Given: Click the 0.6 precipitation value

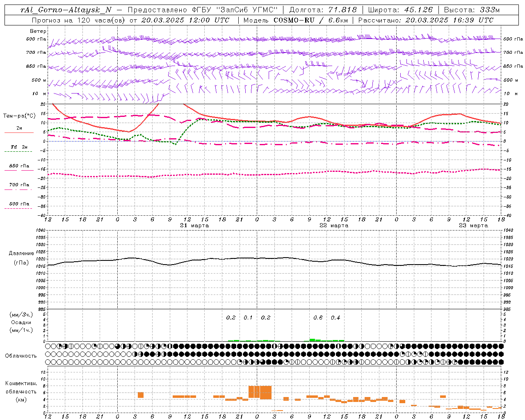Looking at the screenshot, I should (x=318, y=318).
